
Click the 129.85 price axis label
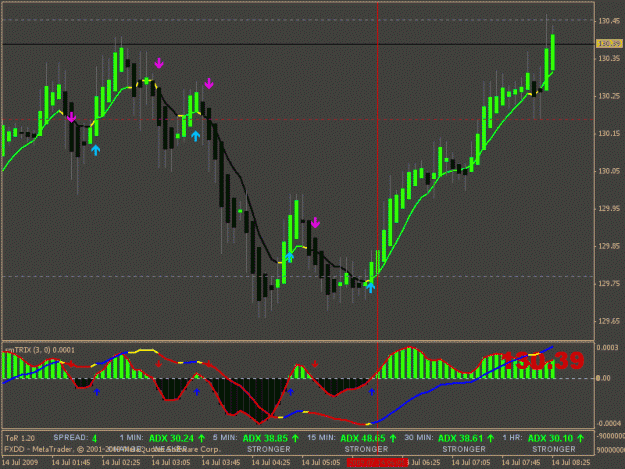tap(609, 246)
